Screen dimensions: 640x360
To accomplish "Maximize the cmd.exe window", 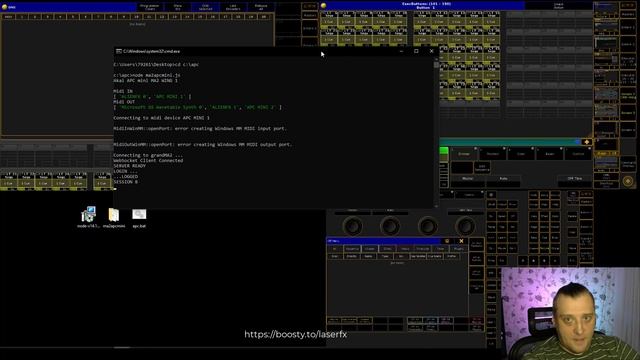I will click(416, 51).
